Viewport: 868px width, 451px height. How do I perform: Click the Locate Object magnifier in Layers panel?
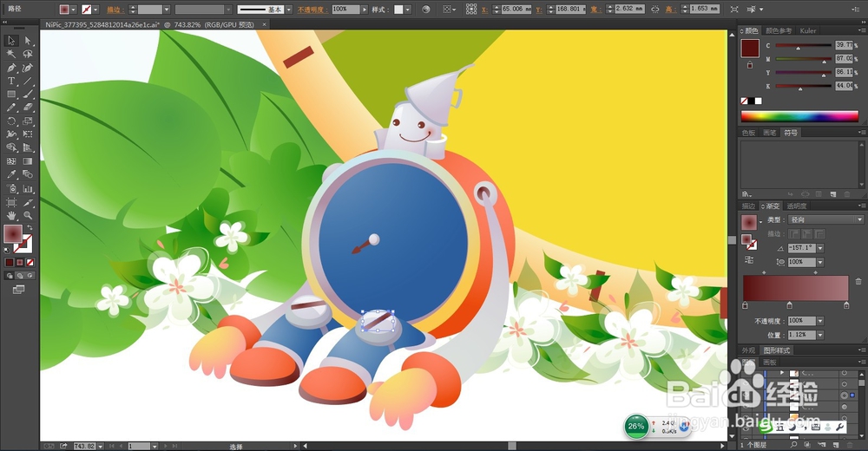tap(793, 444)
